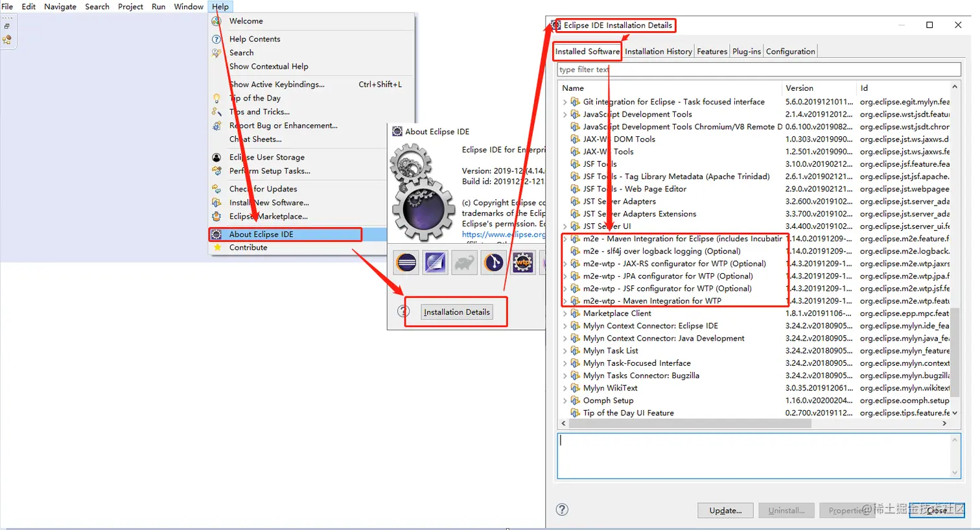Select Cheat Sheets... menu entry
The image size is (980, 530).
[311, 139]
